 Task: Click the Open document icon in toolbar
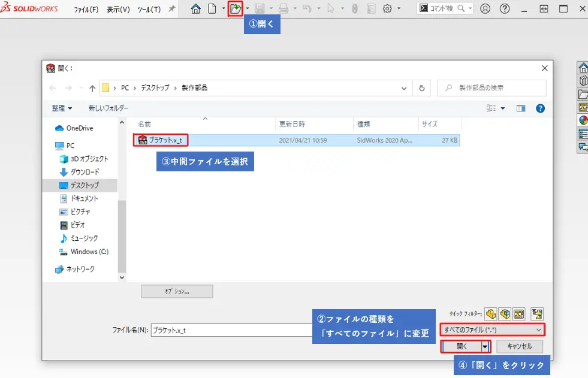pos(236,9)
